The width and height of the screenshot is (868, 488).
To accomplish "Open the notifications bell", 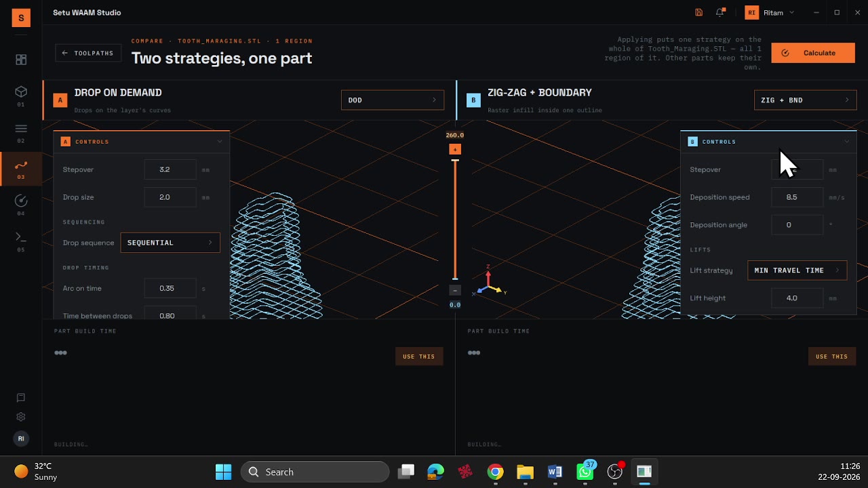I will point(719,12).
